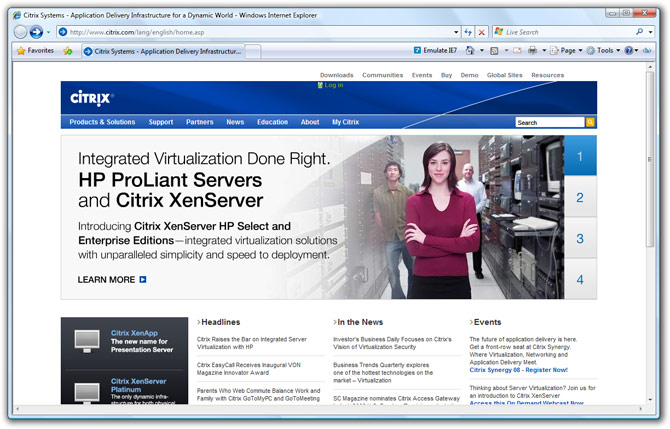The image size is (670, 429).
Task: Expand the feeds dropdown arrow
Action: pos(506,50)
